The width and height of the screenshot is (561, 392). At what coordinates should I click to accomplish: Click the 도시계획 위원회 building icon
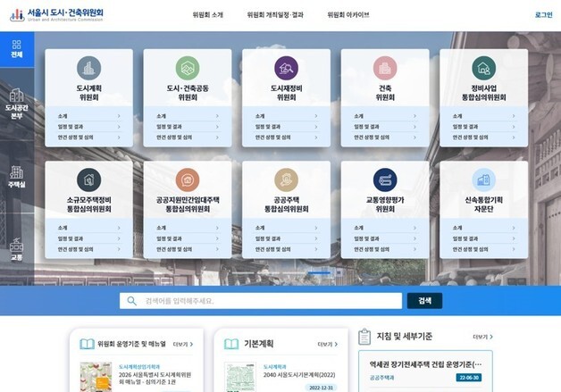[x=88, y=68]
